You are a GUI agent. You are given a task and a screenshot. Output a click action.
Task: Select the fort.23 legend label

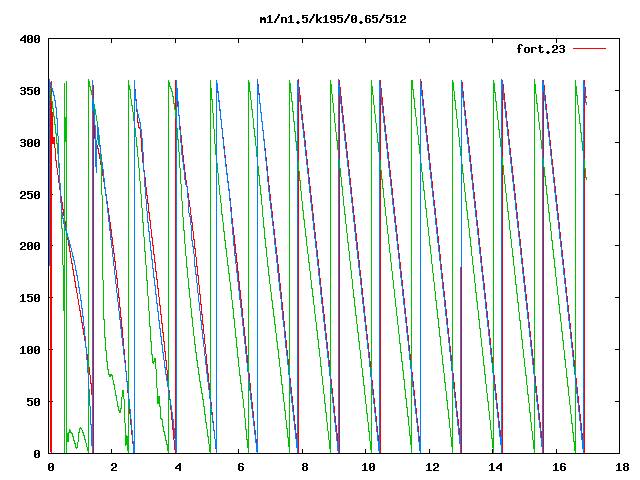click(541, 49)
